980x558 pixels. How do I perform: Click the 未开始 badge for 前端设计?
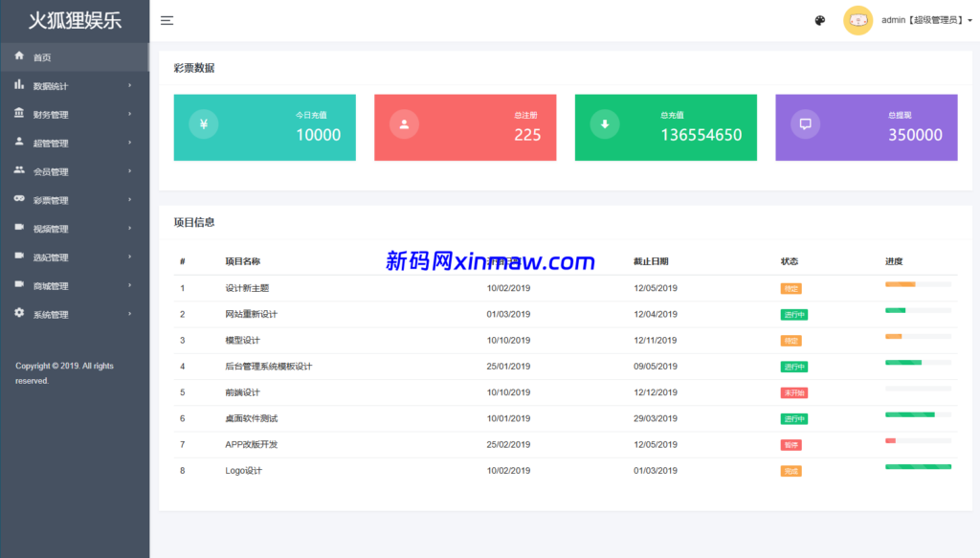794,393
